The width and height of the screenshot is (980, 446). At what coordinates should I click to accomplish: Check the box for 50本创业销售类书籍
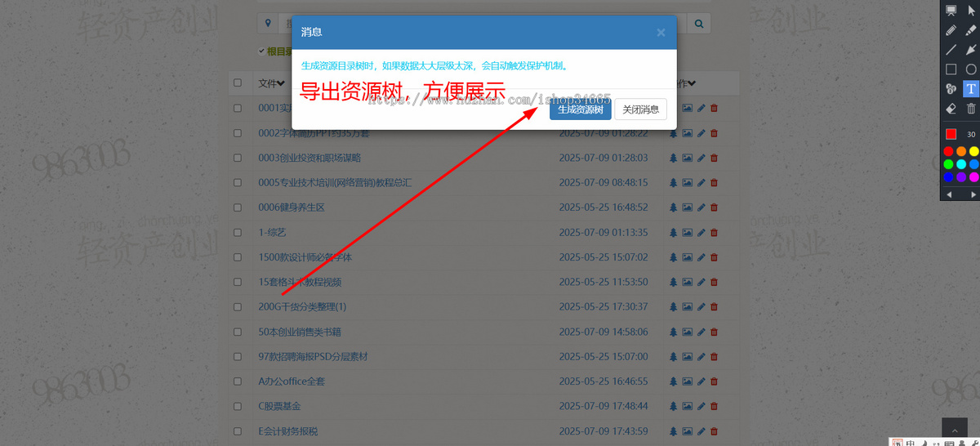point(238,332)
